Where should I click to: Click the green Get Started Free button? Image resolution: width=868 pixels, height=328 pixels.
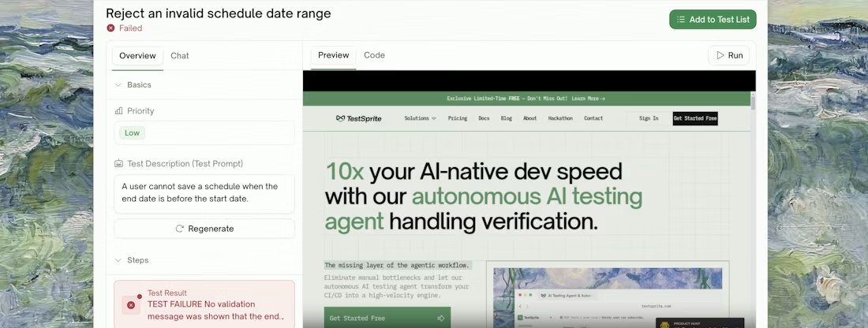click(387, 318)
